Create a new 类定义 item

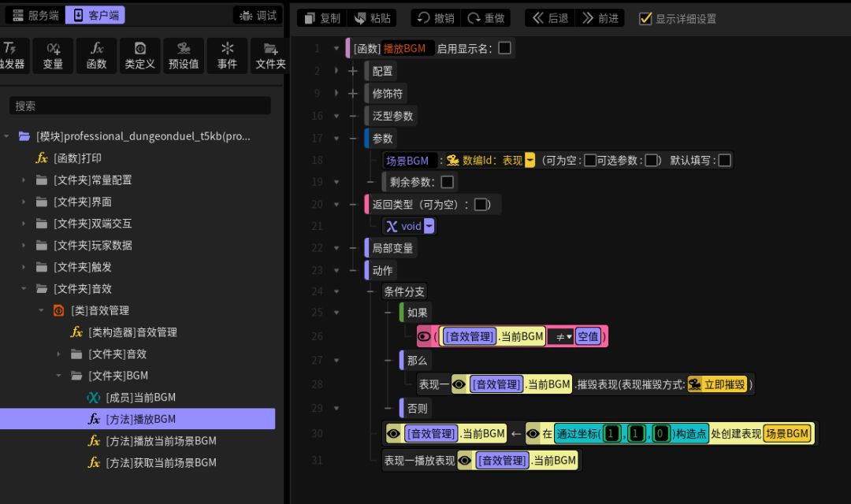[x=140, y=55]
